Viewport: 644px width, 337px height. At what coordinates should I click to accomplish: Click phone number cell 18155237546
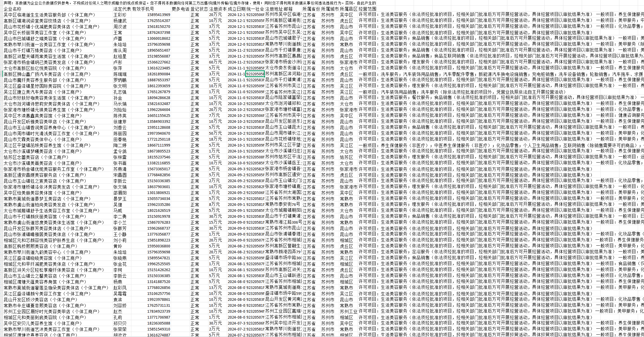click(159, 157)
